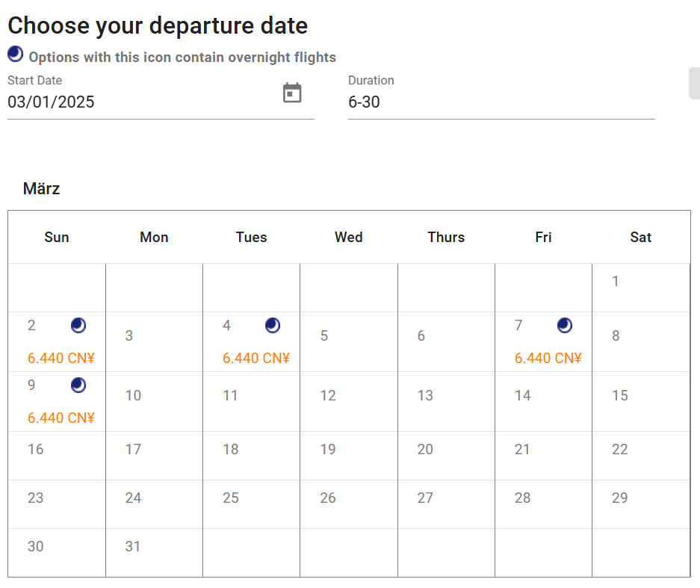This screenshot has height=588, width=700.
Task: Select the 6.440 CN¥ price on March 2
Action: click(61, 358)
